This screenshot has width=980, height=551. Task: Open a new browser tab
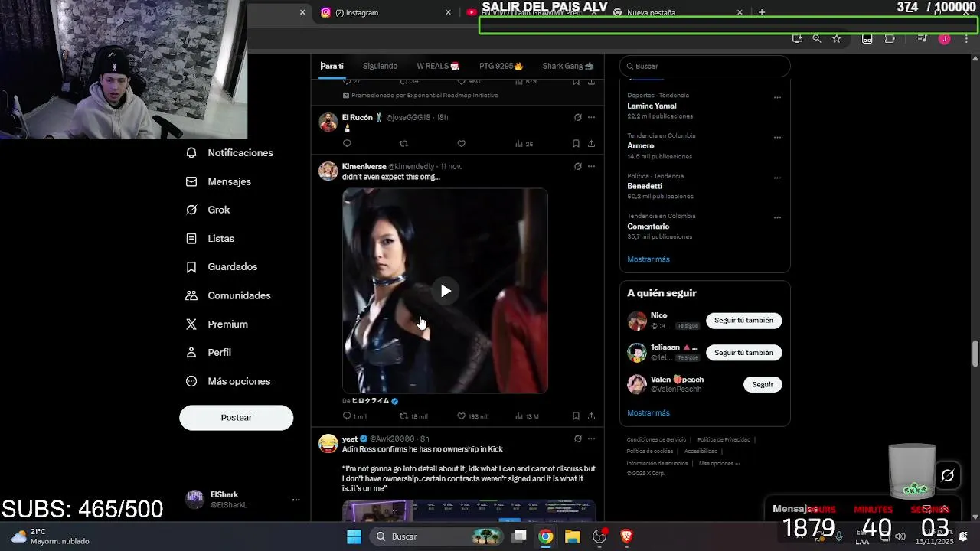761,12
